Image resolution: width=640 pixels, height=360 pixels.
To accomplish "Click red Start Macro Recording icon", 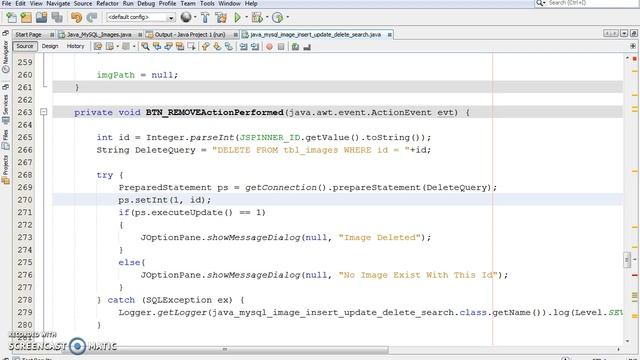I will [269, 47].
